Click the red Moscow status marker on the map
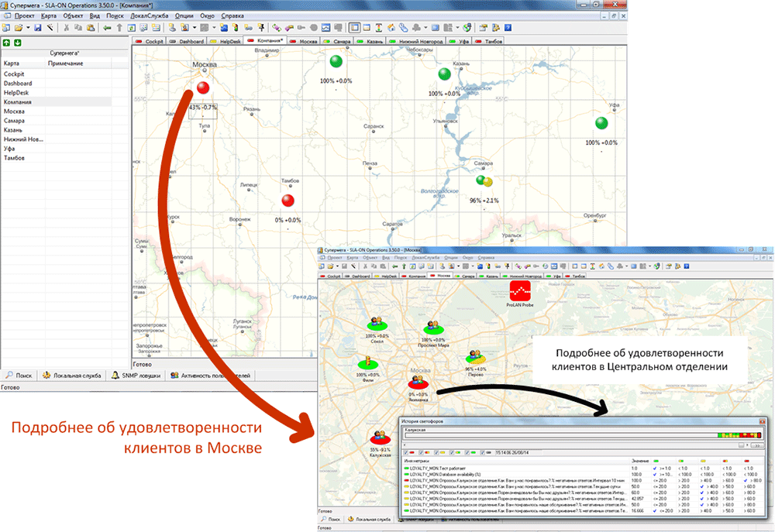Image resolution: width=775 pixels, height=532 pixels. (203, 88)
